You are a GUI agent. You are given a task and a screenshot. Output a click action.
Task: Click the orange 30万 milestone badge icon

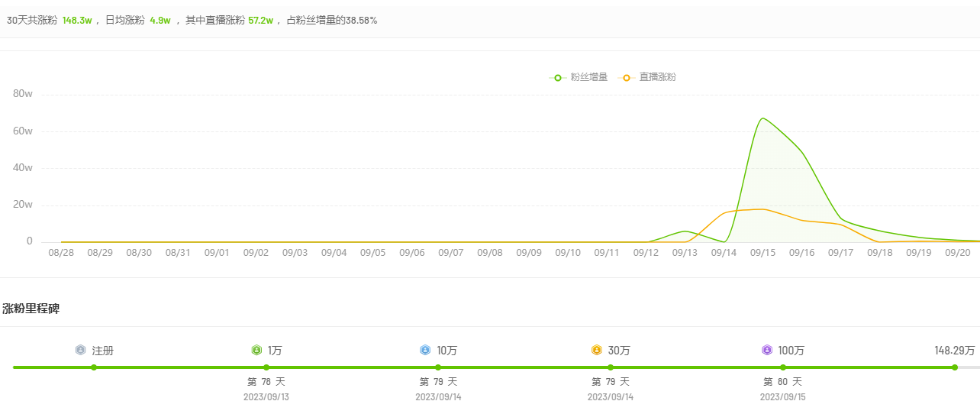pos(597,351)
